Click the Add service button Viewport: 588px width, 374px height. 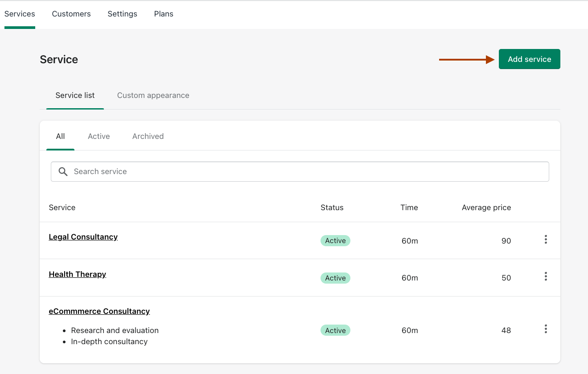pos(529,59)
